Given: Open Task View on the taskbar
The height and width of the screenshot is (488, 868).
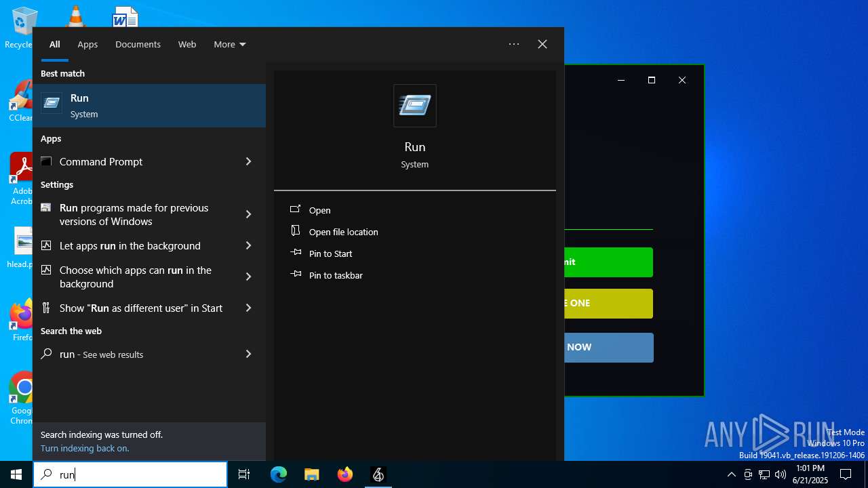Looking at the screenshot, I should click(x=244, y=474).
